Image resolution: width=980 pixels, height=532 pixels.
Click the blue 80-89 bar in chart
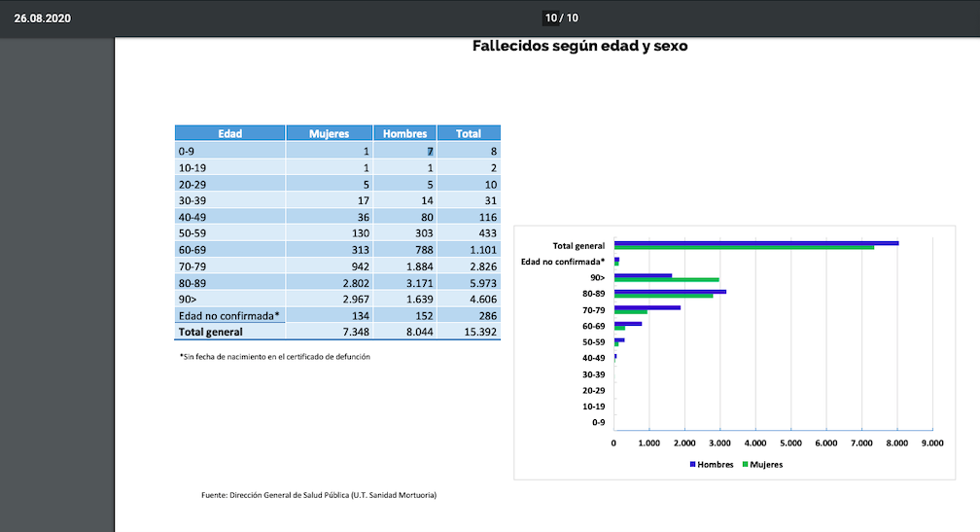[x=670, y=291]
